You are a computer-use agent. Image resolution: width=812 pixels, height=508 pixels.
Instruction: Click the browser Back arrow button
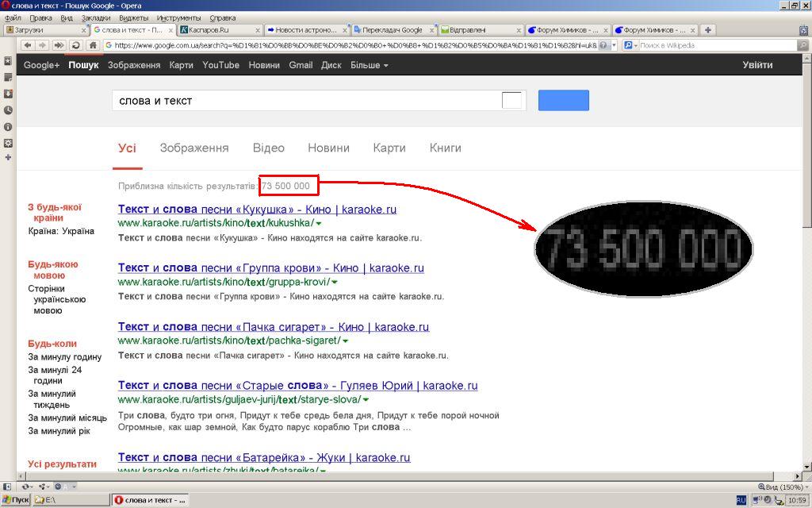28,45
